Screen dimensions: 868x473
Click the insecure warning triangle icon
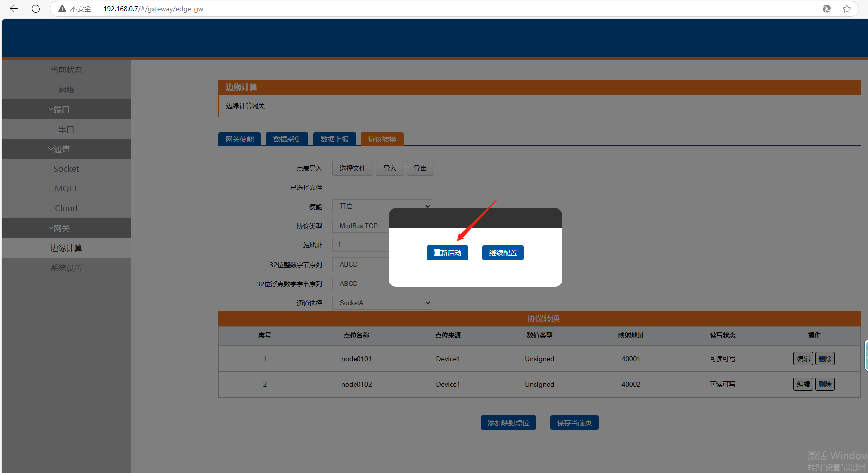62,9
